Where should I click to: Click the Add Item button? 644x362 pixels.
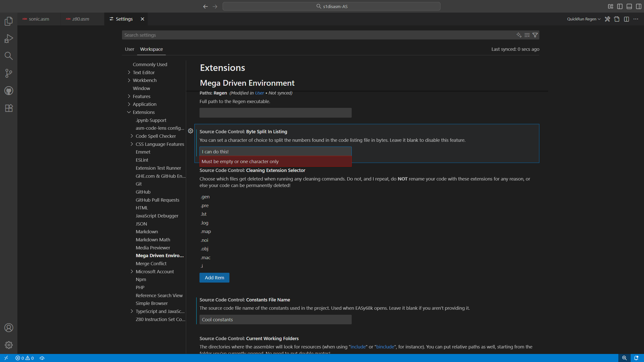point(214,278)
